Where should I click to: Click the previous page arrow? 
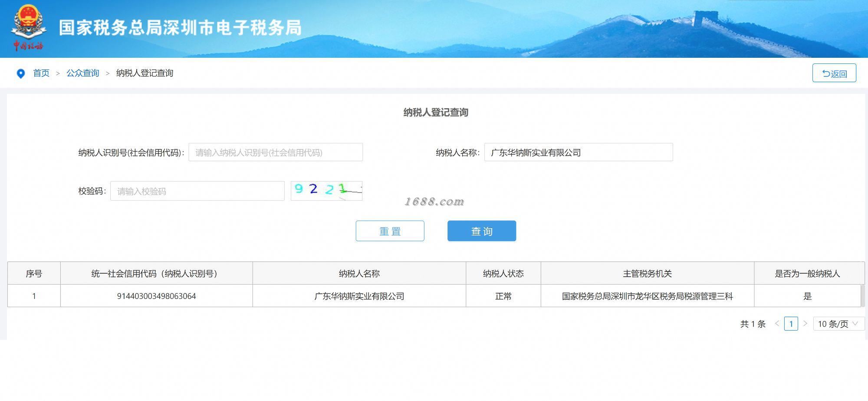[777, 324]
